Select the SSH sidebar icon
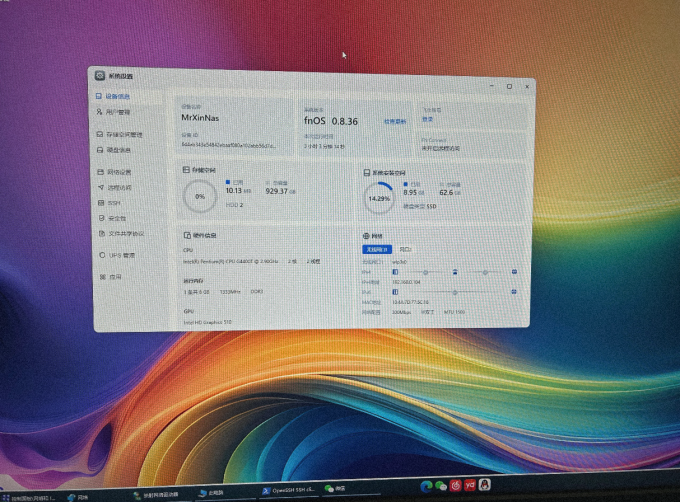Viewport: 680px width, 502px height. pos(101,202)
